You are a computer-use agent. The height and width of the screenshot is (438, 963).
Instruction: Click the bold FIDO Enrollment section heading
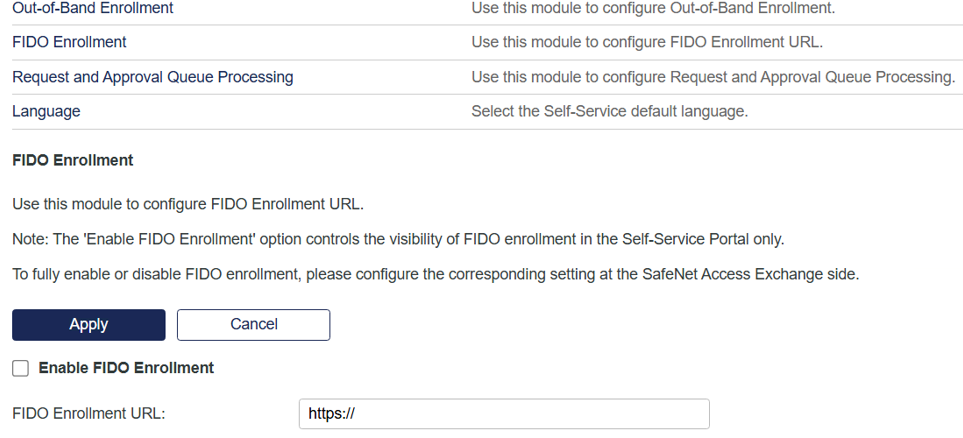[72, 160]
